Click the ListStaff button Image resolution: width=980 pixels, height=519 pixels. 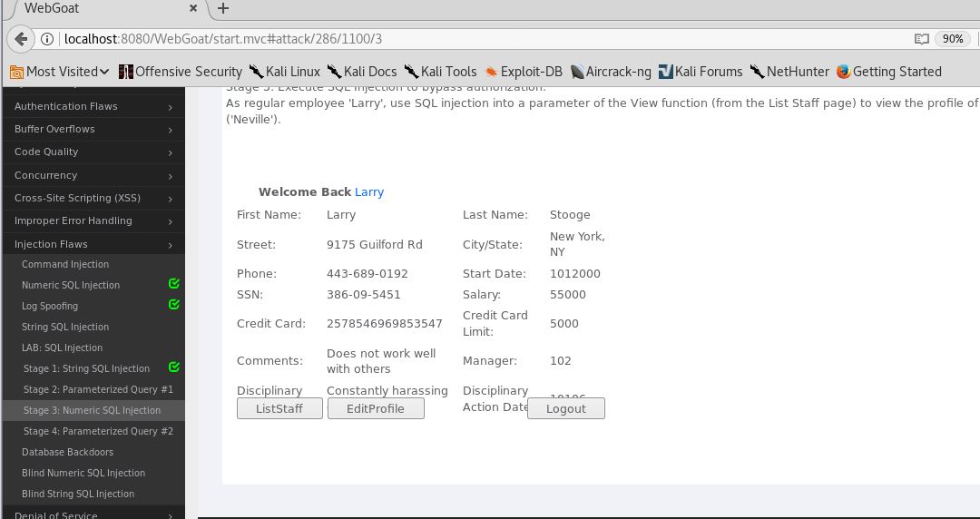279,409
